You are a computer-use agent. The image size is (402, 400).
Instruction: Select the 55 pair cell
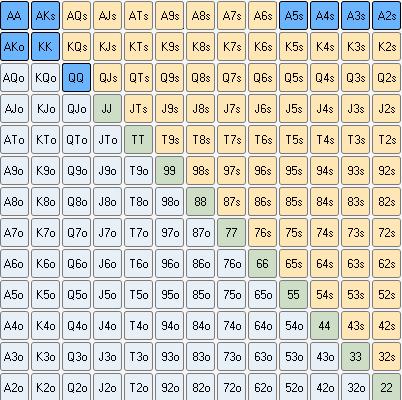(293, 294)
